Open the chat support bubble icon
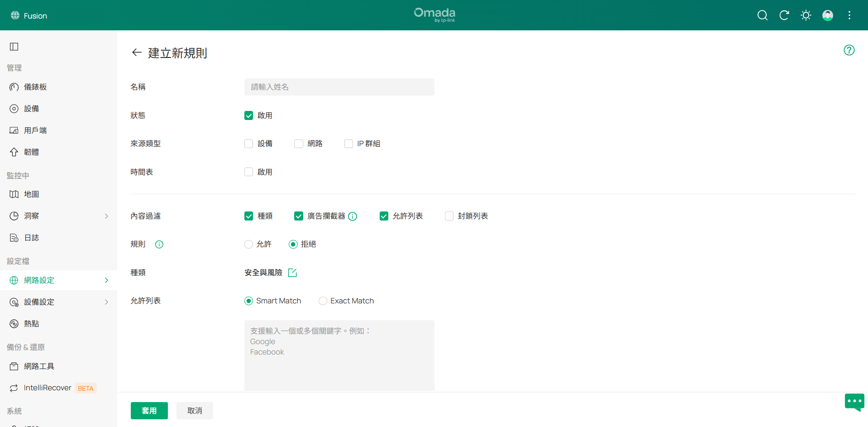 [x=854, y=402]
